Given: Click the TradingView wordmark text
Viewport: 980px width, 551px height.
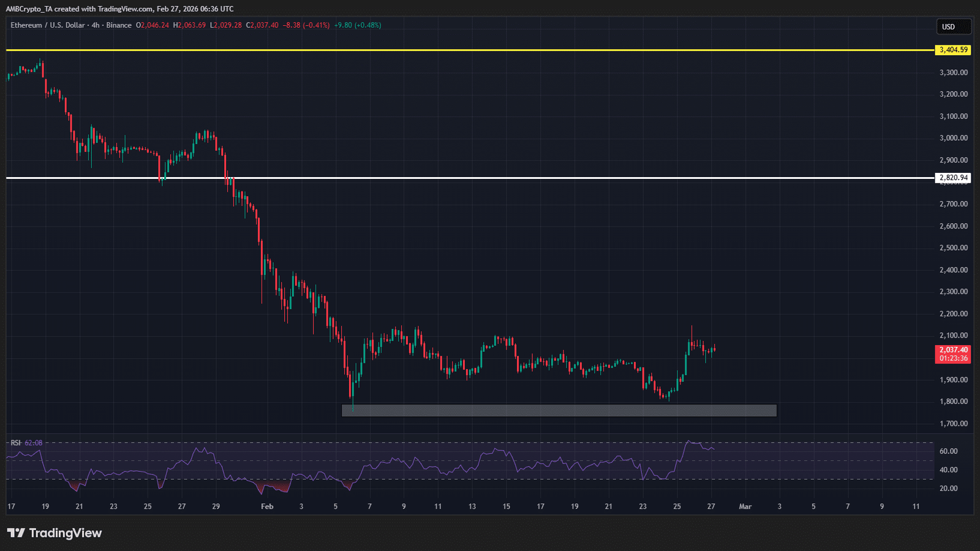Looking at the screenshot, I should pos(65,533).
